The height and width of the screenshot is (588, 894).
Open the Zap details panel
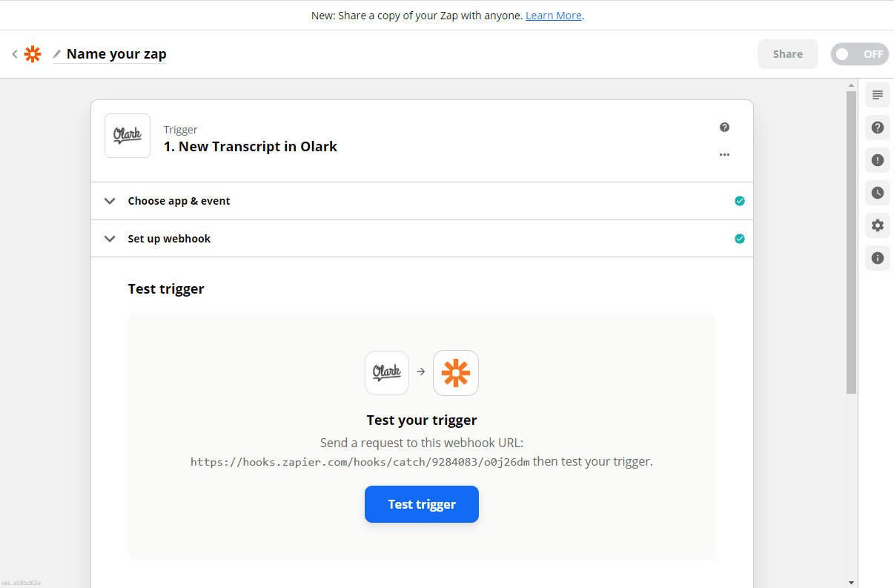[x=877, y=95]
